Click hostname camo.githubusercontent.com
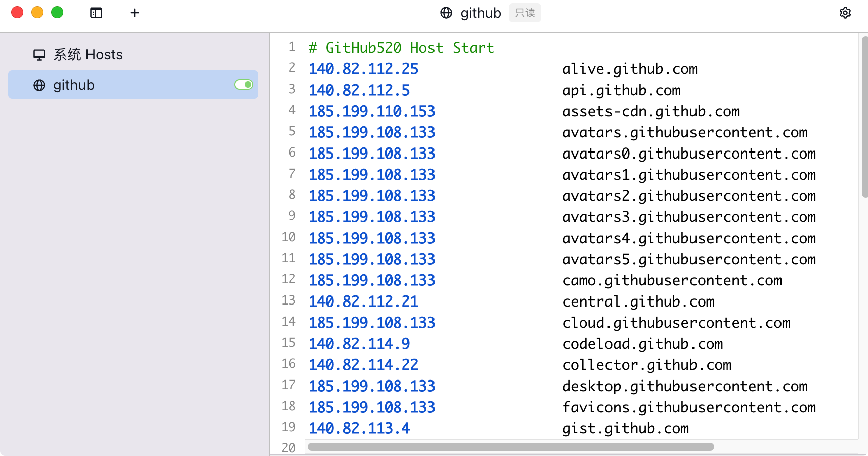 click(672, 280)
